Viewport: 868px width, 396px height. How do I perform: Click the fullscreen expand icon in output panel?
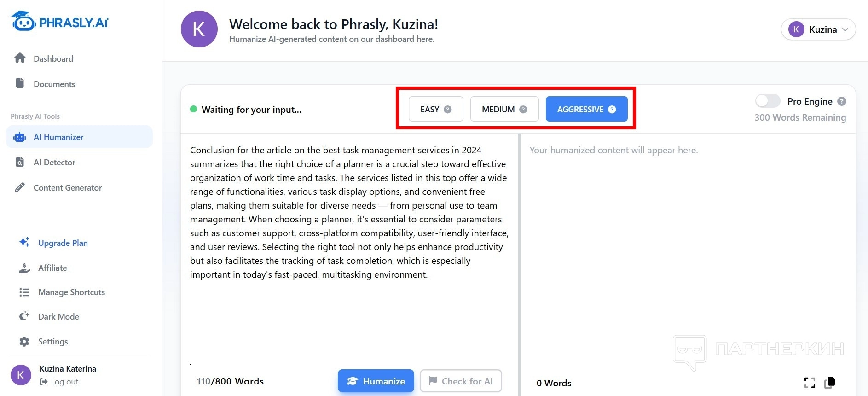pyautogui.click(x=810, y=383)
